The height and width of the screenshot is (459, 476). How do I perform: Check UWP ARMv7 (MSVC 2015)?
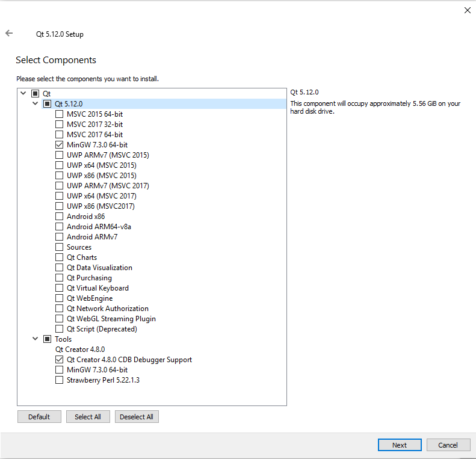coord(59,155)
